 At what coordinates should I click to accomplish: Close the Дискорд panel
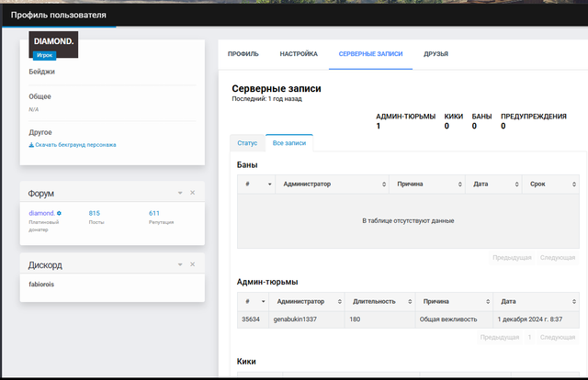point(192,264)
